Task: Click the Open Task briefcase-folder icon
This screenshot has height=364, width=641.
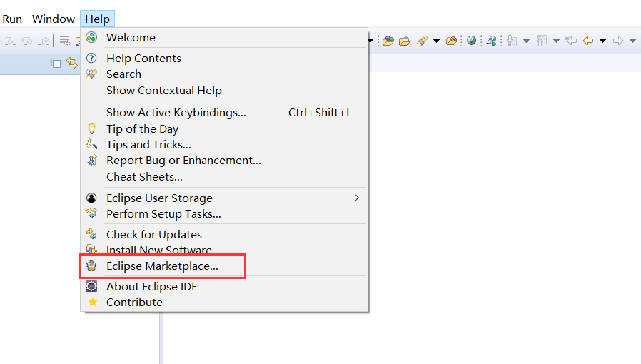Action: [x=404, y=41]
